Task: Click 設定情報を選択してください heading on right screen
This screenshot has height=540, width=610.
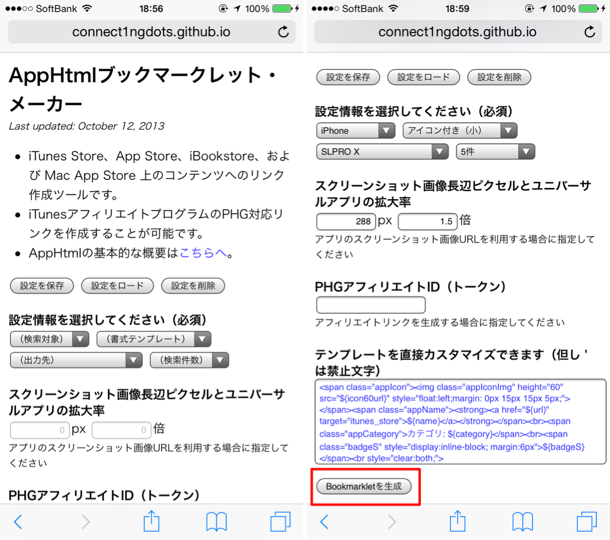Action: (x=414, y=111)
